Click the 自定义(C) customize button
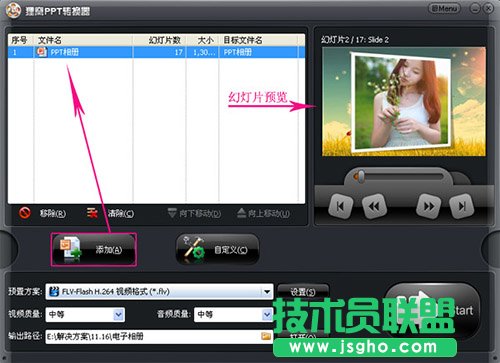The width and height of the screenshot is (500, 363). [x=217, y=249]
